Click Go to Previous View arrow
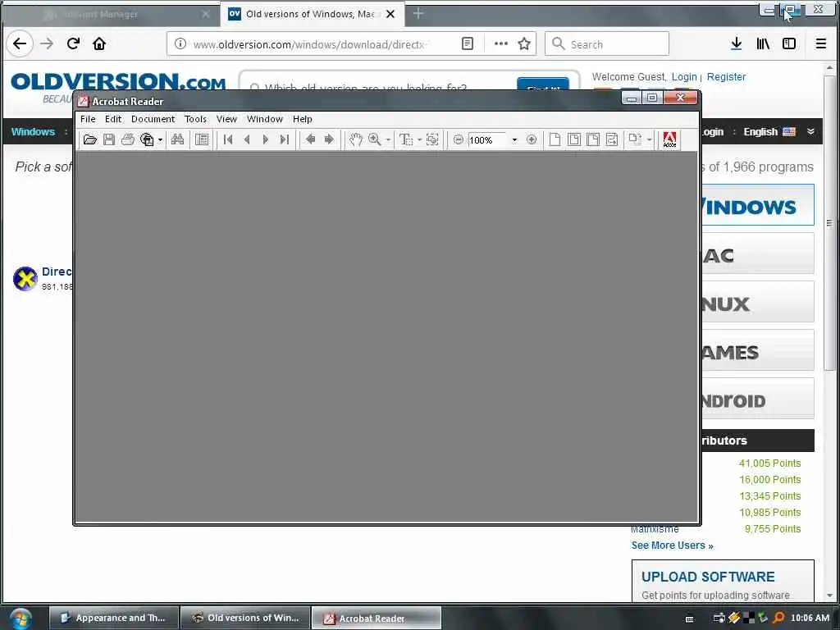The width and height of the screenshot is (840, 630). 310,139
